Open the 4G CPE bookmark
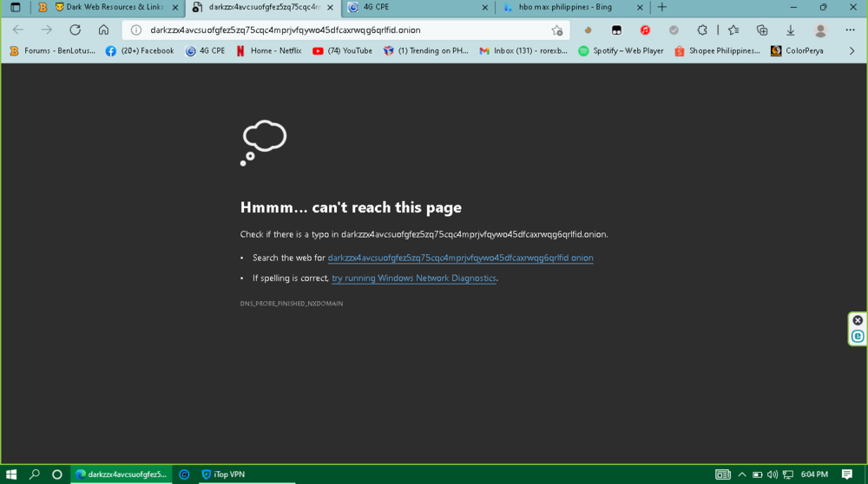 click(x=206, y=51)
